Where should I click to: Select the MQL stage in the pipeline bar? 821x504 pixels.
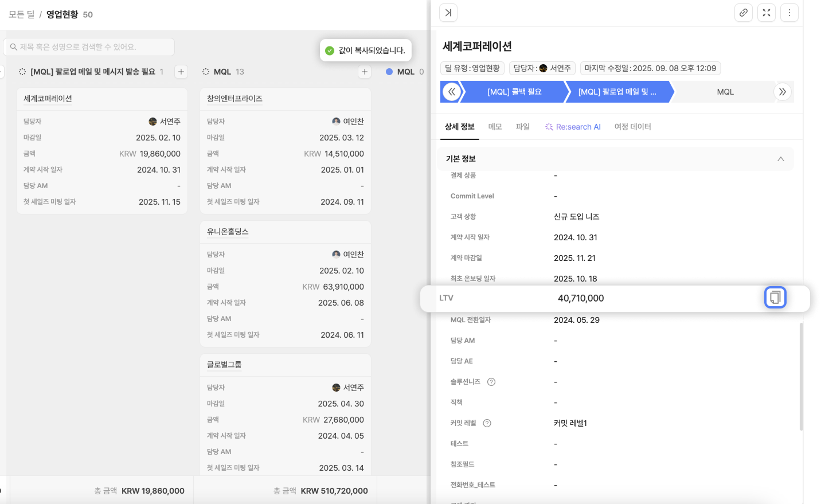click(725, 92)
